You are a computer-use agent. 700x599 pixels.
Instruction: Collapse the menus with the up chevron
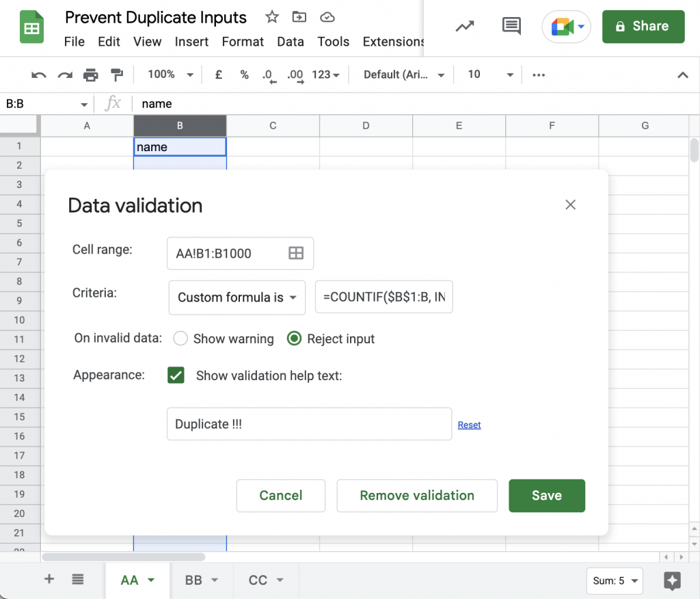pos(683,75)
